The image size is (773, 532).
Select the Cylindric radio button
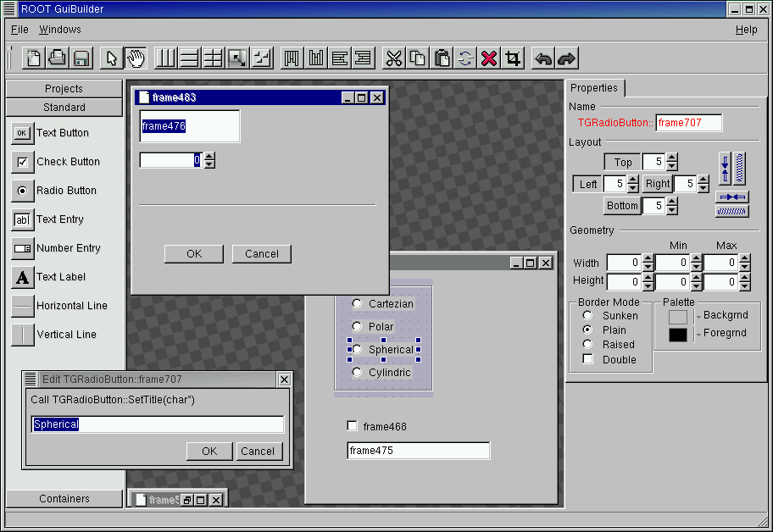click(x=357, y=373)
